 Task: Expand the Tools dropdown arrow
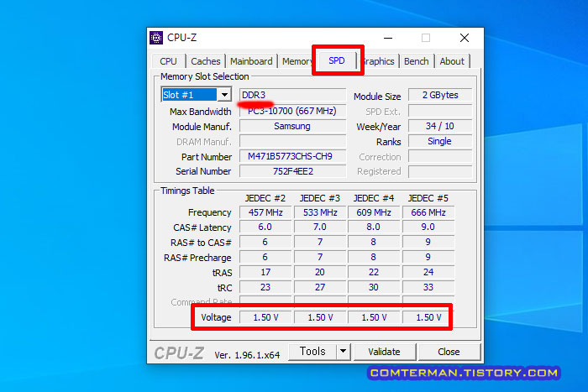coord(343,351)
